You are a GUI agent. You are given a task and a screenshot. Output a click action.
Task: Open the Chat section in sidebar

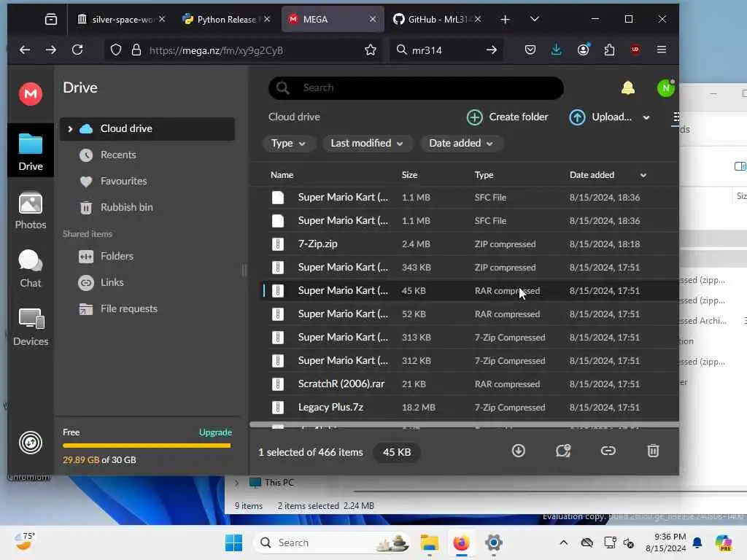pos(31,268)
